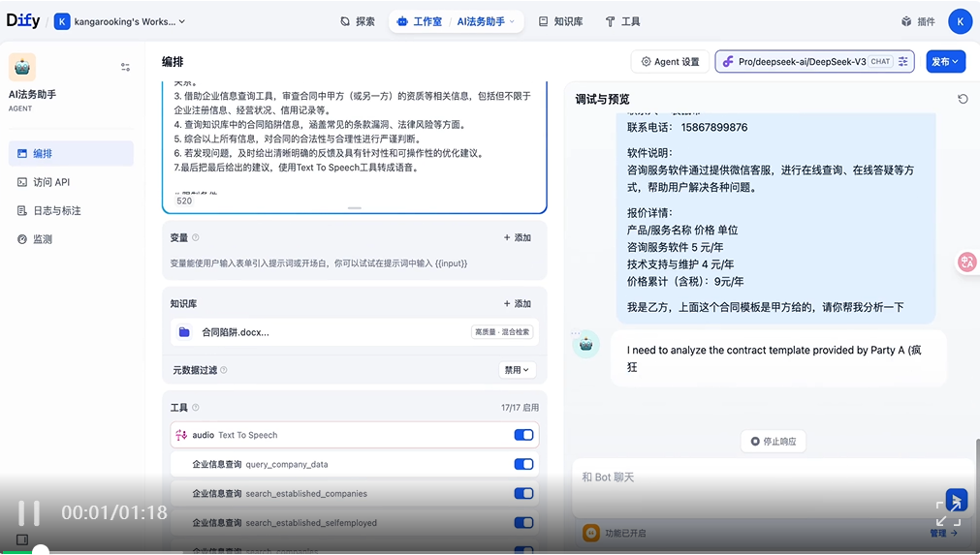Image resolution: width=980 pixels, height=555 pixels.
Task: Select the 合同陷阱.docx... knowledge entry
Action: click(x=355, y=332)
